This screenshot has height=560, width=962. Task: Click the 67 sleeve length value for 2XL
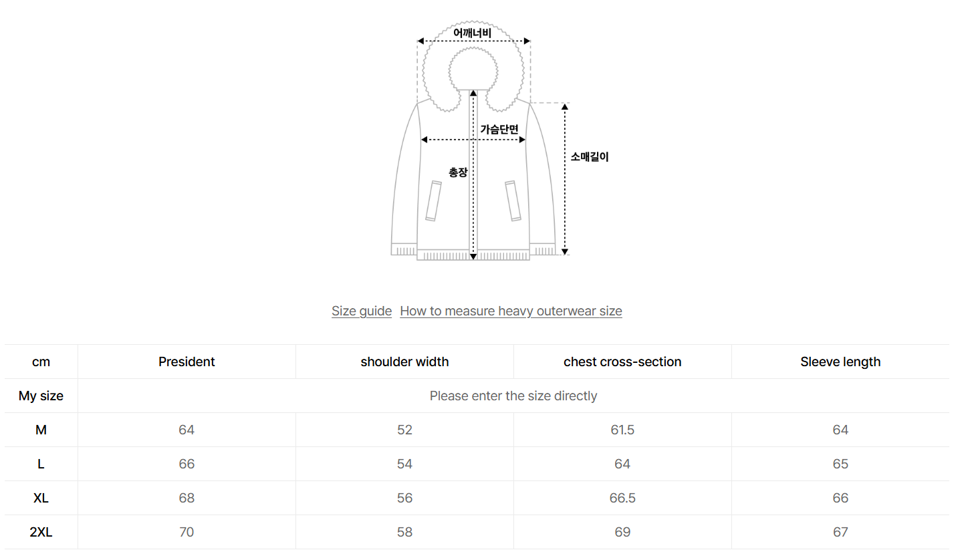[x=840, y=532]
